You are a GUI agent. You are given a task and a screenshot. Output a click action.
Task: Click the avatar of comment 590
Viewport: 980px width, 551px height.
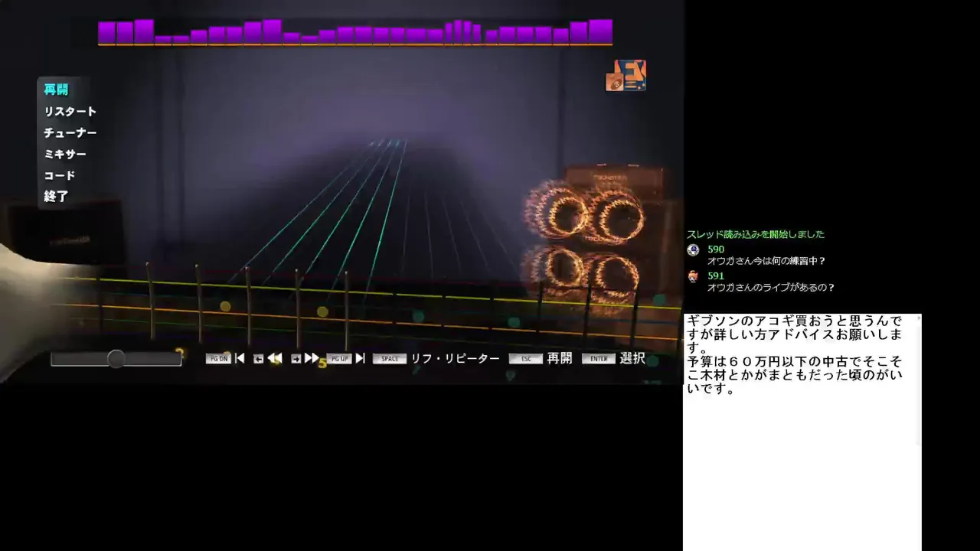coord(693,249)
